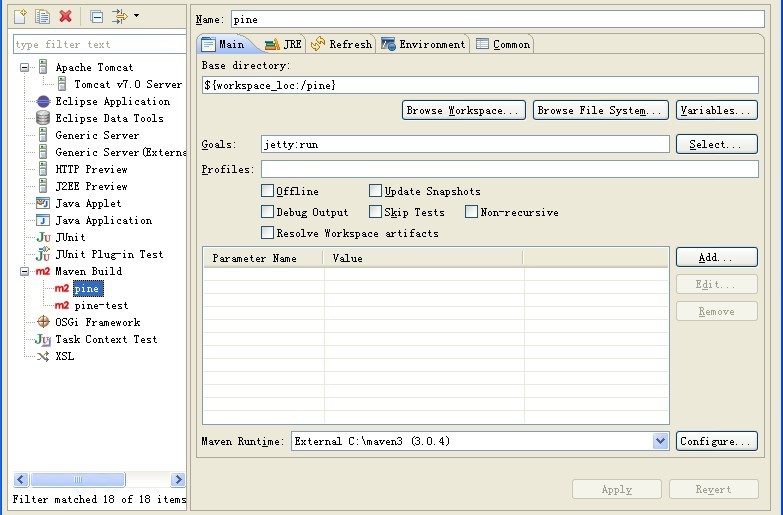The width and height of the screenshot is (783, 515).
Task: Collapse the Apache Tomcat tree node
Action: click(x=24, y=68)
